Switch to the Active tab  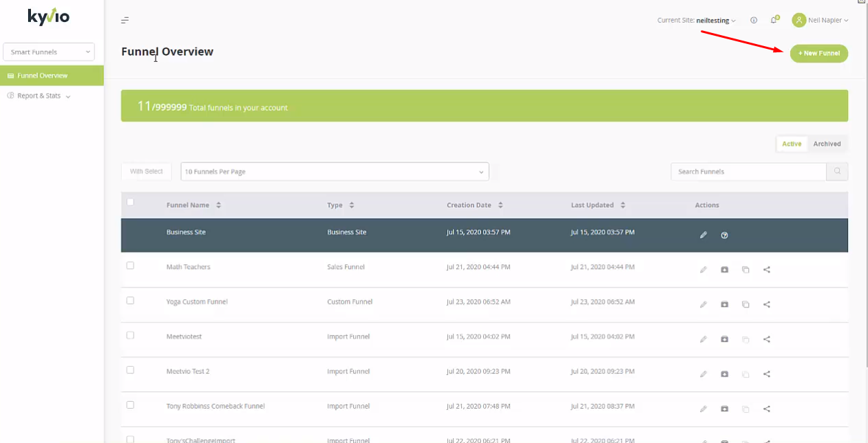tap(792, 144)
